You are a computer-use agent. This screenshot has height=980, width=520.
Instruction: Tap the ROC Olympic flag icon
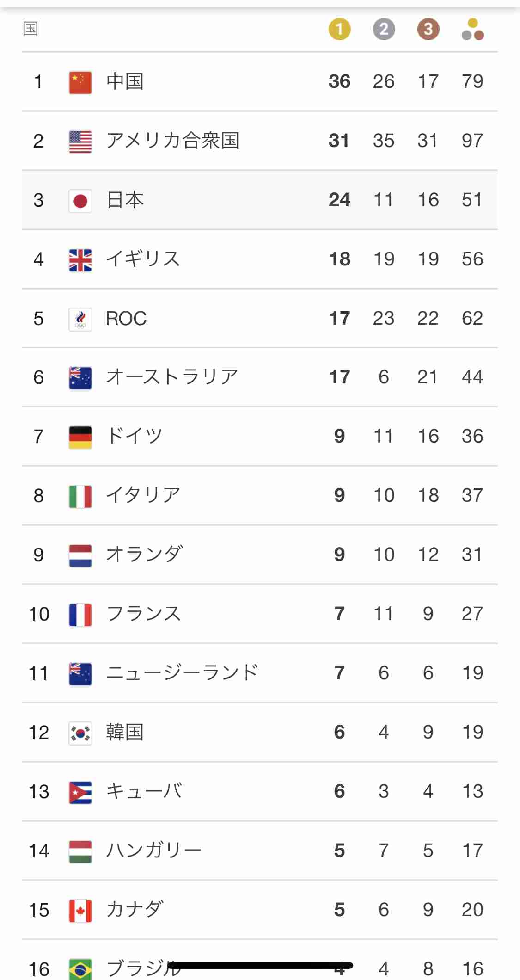pyautogui.click(x=80, y=319)
